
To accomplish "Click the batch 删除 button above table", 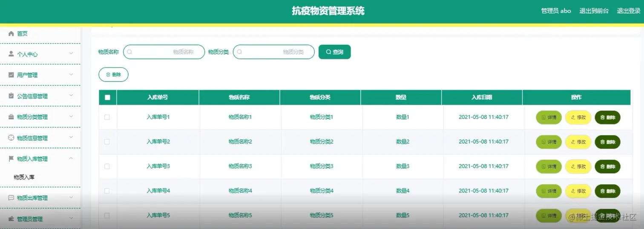I will click(113, 74).
